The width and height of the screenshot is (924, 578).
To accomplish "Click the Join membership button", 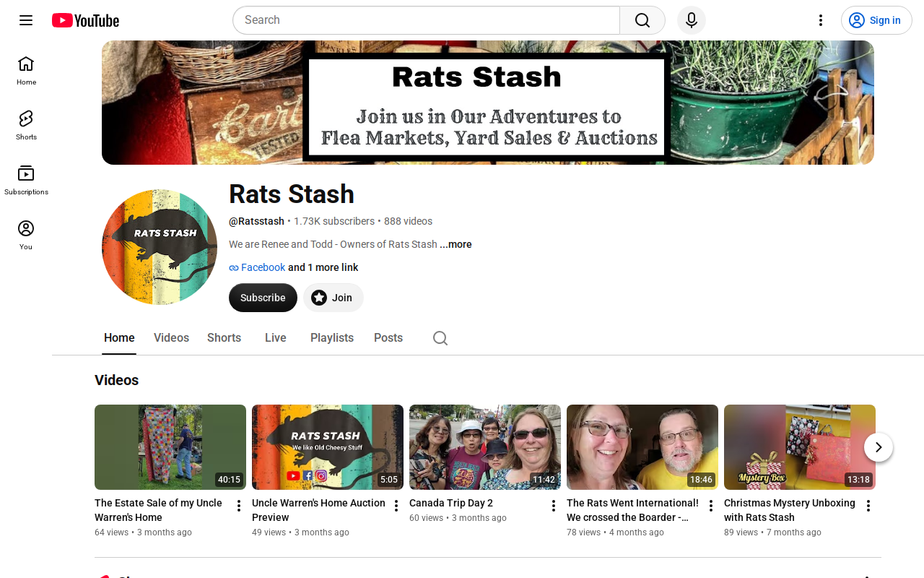I will (x=333, y=298).
